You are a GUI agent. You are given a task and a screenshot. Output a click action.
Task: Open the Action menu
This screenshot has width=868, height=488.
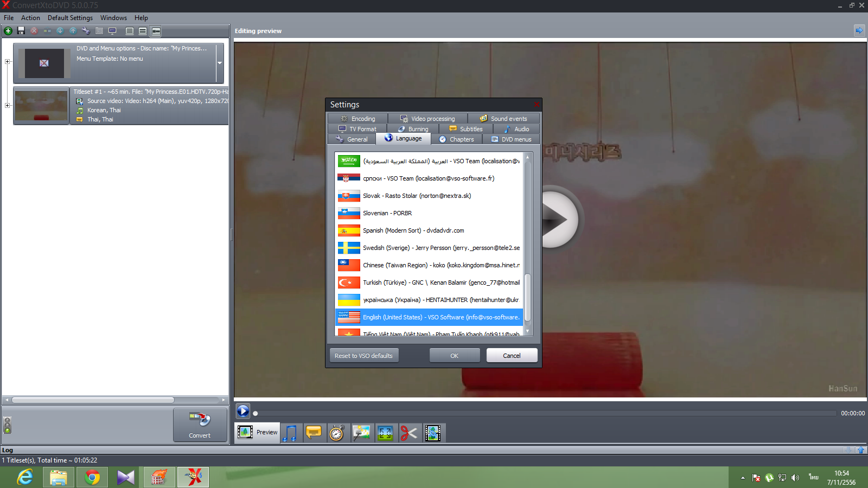(x=30, y=18)
